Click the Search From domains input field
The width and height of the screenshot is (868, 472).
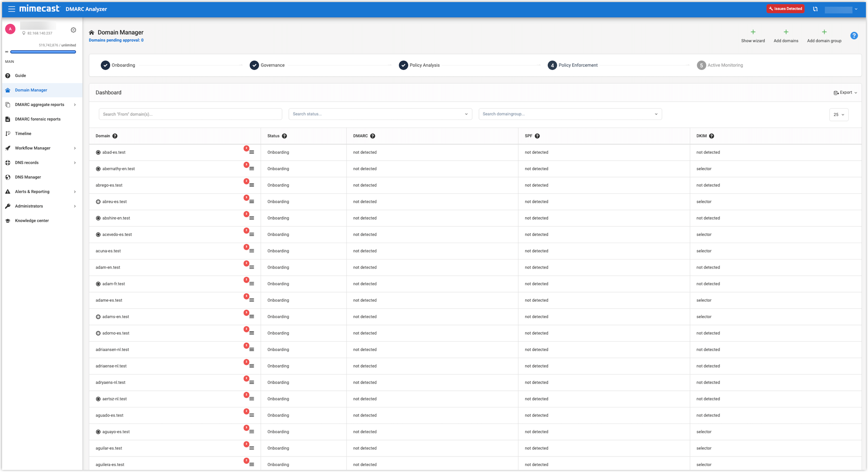click(x=190, y=114)
